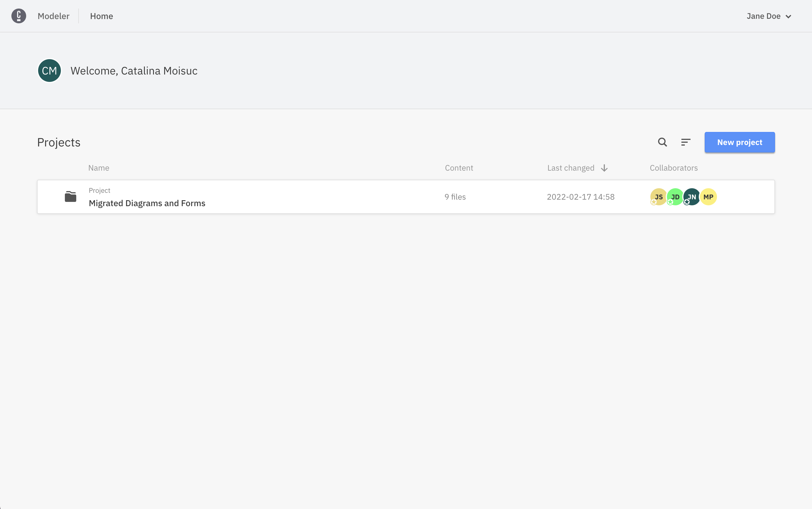Click the JN collaborator avatar
The height and width of the screenshot is (509, 812).
pos(692,197)
